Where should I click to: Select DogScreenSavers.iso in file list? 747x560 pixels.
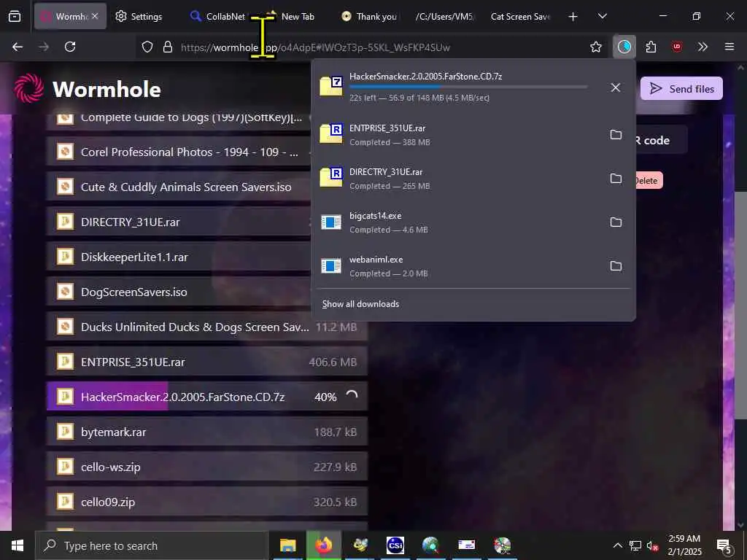[179, 292]
